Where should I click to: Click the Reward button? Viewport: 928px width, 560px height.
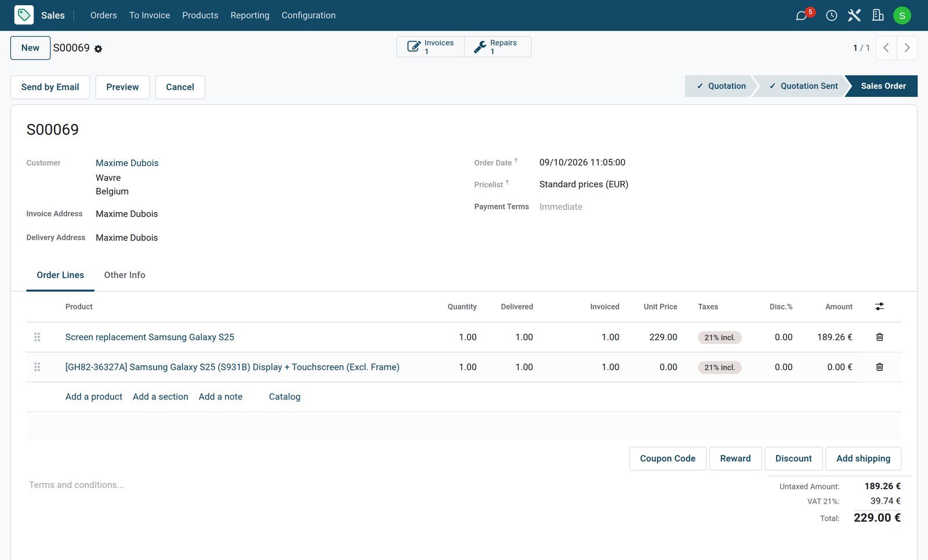pyautogui.click(x=735, y=459)
